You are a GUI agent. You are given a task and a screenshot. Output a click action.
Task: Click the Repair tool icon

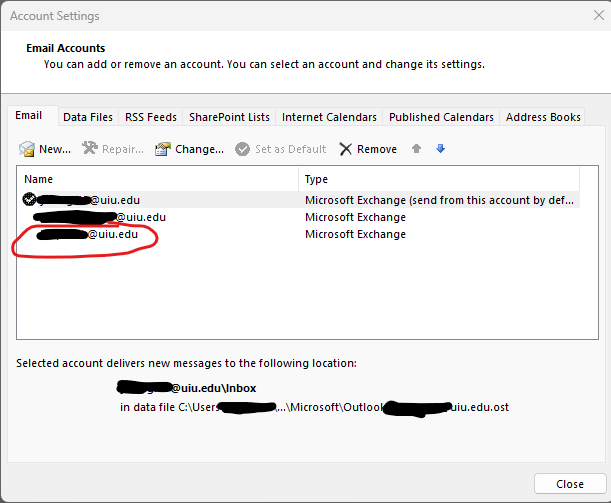[x=89, y=149]
